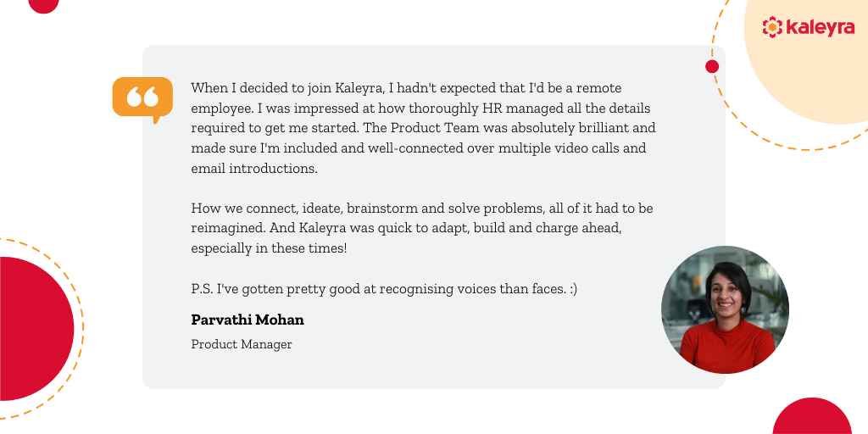The image size is (868, 434).
Task: Click the orange dashed arc at left
Action: pos(66,326)
